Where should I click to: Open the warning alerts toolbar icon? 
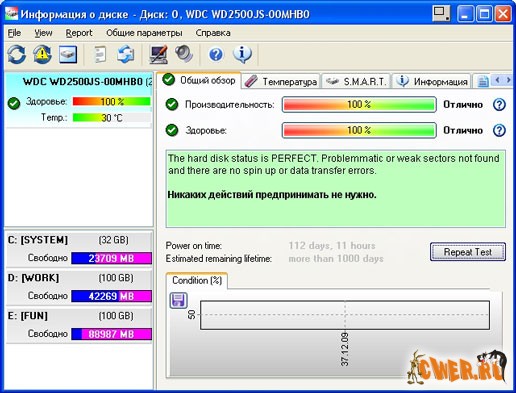pyautogui.click(x=42, y=54)
